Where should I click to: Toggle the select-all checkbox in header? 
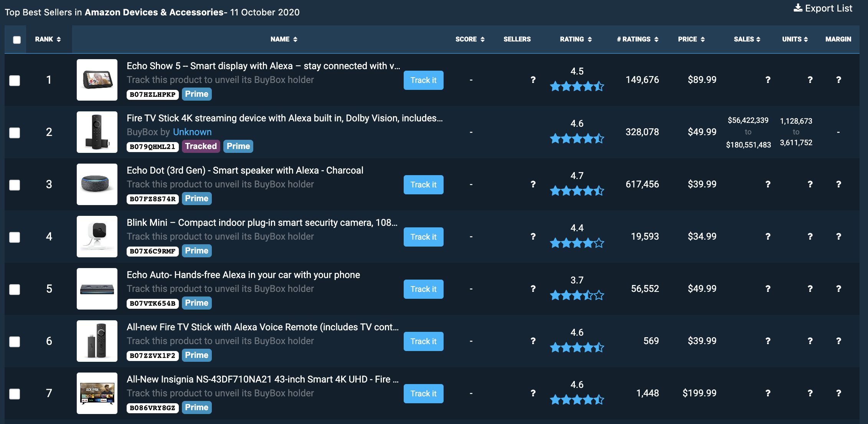[17, 40]
